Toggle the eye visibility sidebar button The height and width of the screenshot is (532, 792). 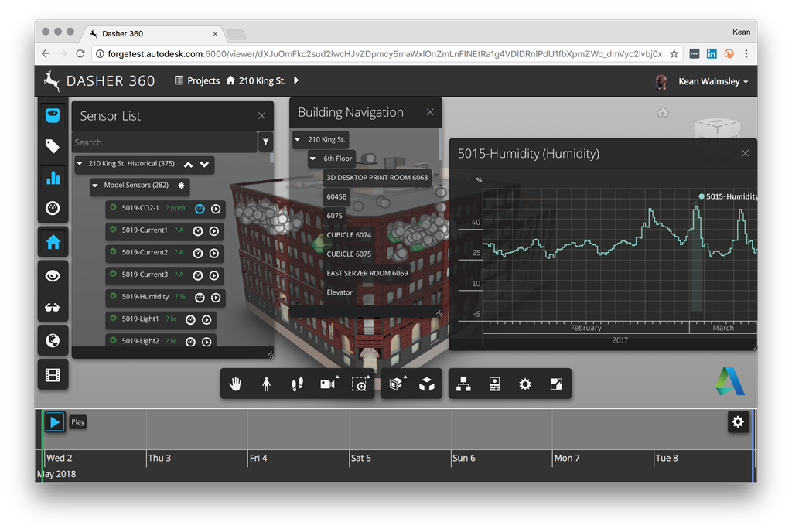[53, 275]
